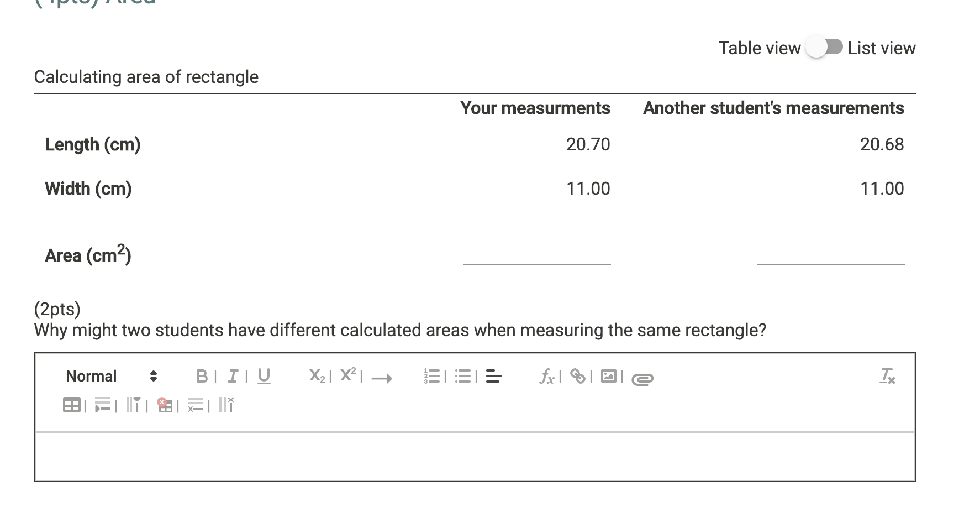Insert an image into the response

coord(608,377)
